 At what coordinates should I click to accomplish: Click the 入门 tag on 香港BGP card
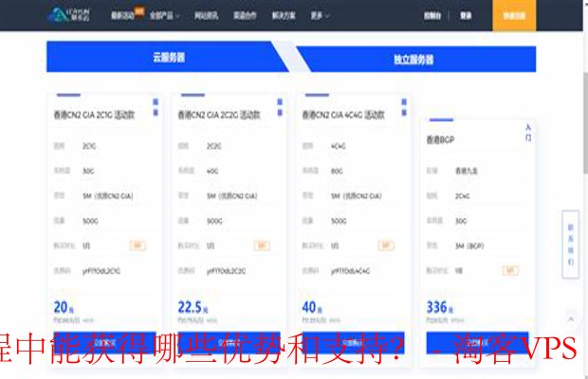[528, 132]
